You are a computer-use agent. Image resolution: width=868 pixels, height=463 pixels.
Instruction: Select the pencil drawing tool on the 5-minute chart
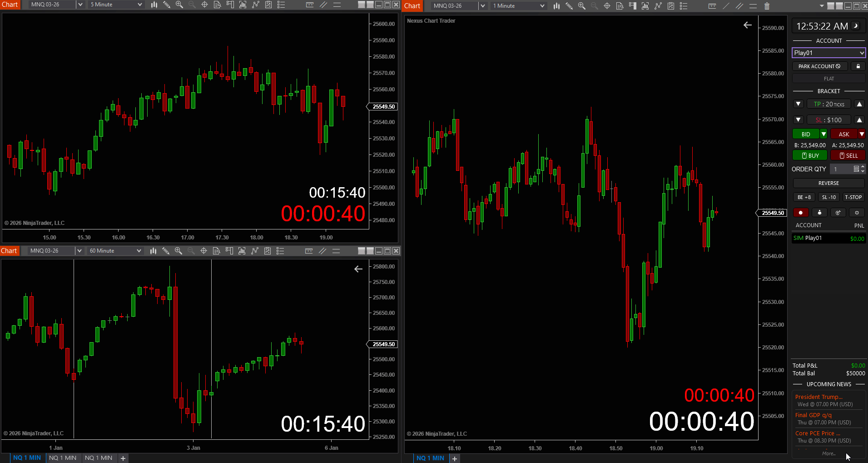pyautogui.click(x=167, y=5)
